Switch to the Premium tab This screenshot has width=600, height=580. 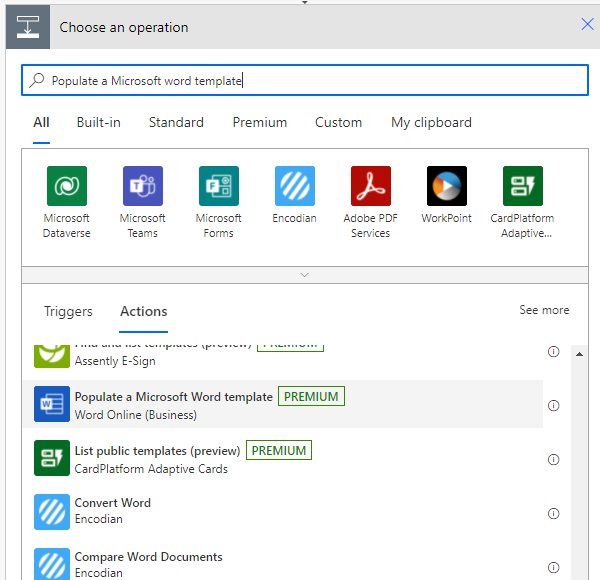click(260, 122)
